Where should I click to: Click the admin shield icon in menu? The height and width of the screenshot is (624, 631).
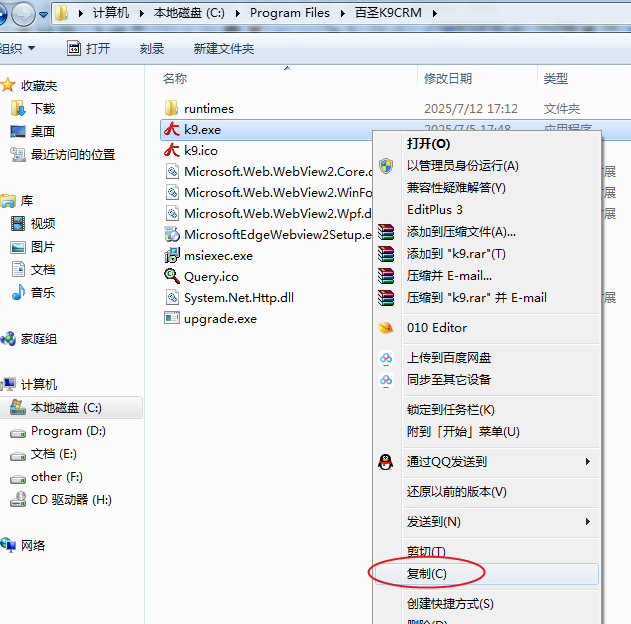pos(386,166)
